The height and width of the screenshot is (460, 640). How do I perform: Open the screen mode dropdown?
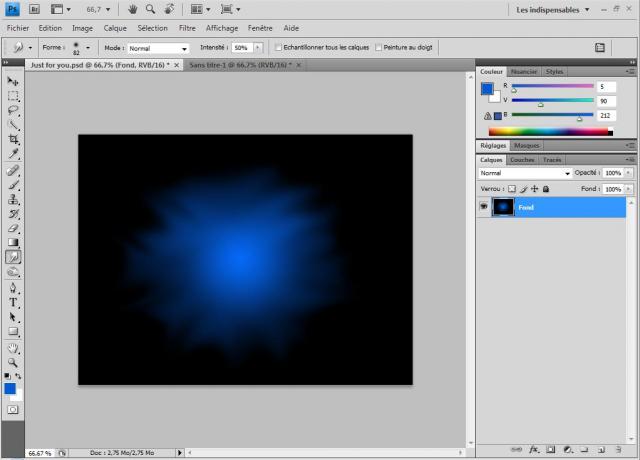230,9
